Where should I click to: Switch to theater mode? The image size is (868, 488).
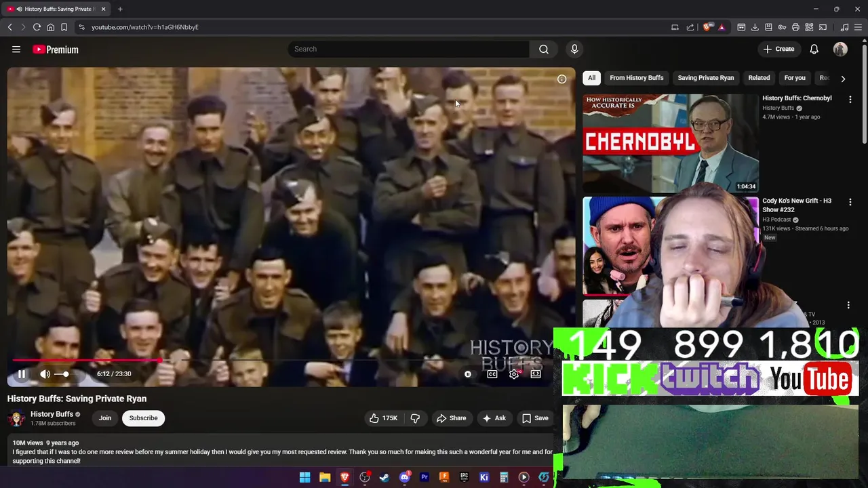coord(536,374)
